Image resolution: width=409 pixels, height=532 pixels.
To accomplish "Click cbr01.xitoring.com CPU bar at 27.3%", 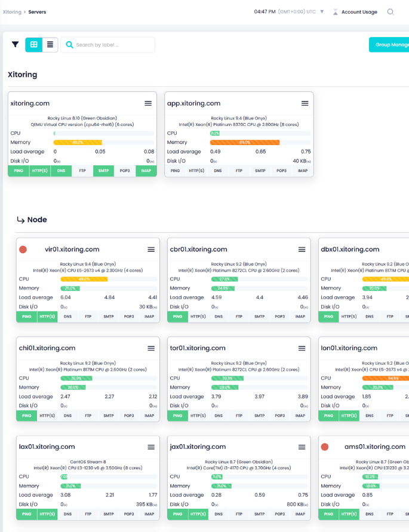I will click(225, 279).
